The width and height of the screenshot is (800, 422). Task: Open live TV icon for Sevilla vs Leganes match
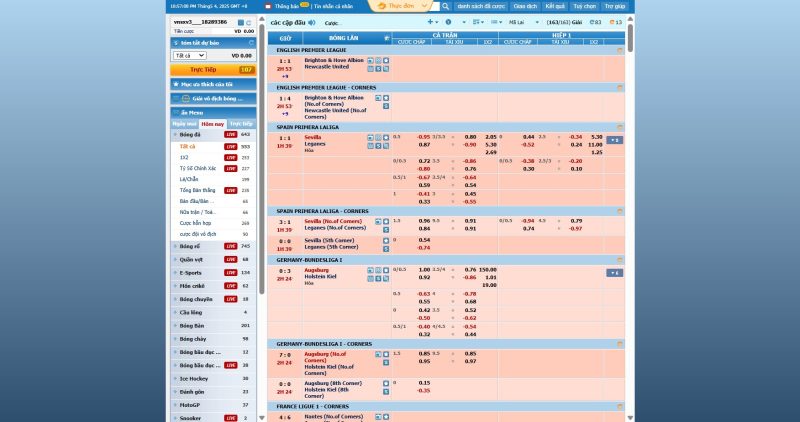tap(370, 138)
